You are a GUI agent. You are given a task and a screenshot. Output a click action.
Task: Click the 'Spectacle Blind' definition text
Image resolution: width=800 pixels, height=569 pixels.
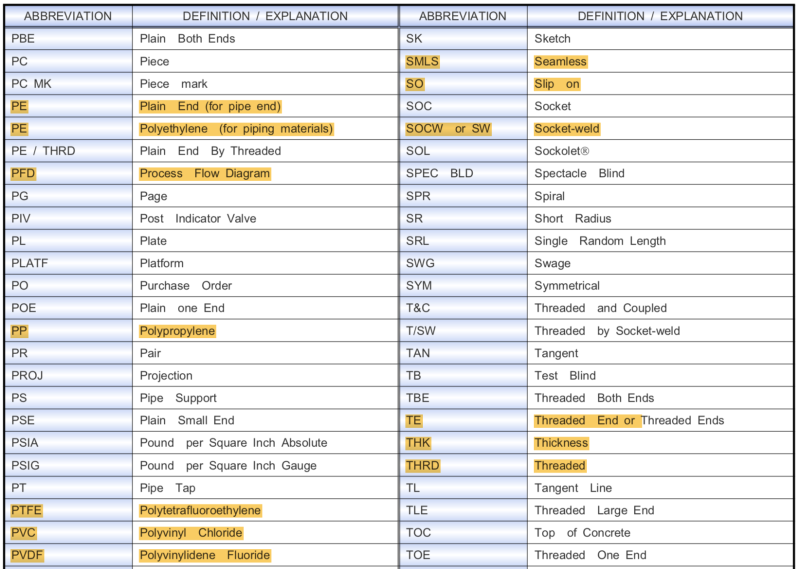[579, 173]
